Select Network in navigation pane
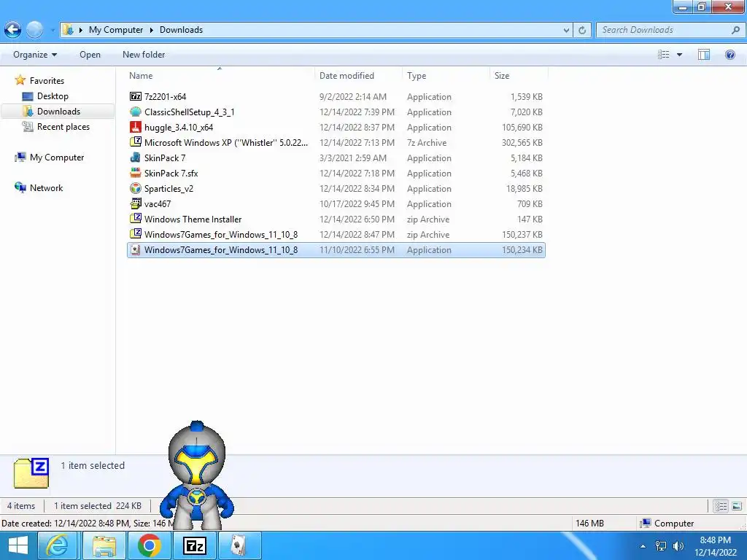This screenshot has height=560, width=747. [x=46, y=187]
